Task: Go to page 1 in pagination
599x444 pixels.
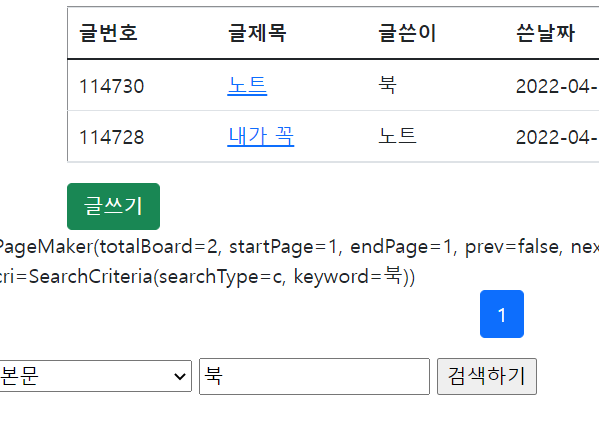Action: pos(502,314)
